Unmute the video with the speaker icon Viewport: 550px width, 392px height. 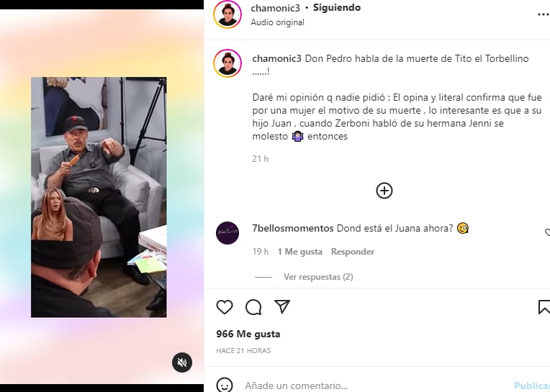(x=182, y=363)
